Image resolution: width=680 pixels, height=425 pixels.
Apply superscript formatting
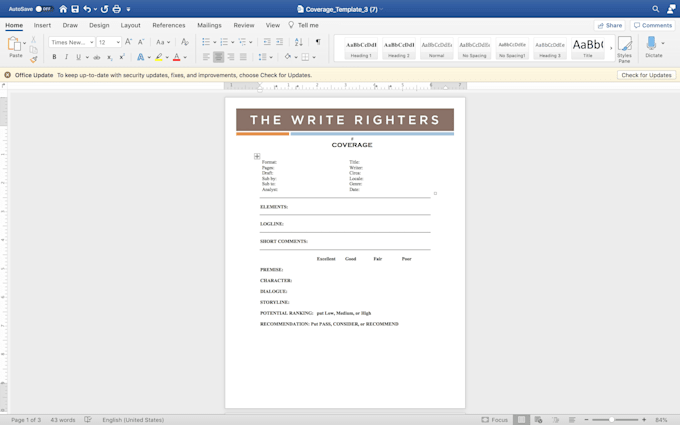pos(122,57)
